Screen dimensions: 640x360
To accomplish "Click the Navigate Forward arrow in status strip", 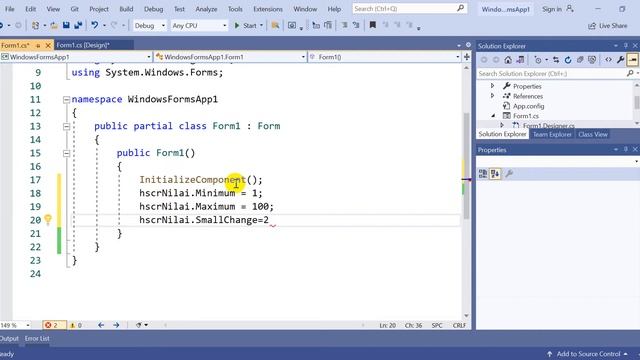I will pyautogui.click(x=116, y=325).
